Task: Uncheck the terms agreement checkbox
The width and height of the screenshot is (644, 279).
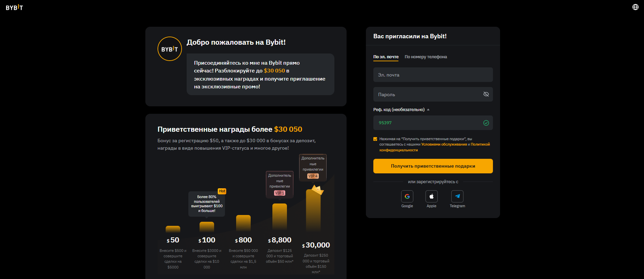Action: tap(375, 139)
